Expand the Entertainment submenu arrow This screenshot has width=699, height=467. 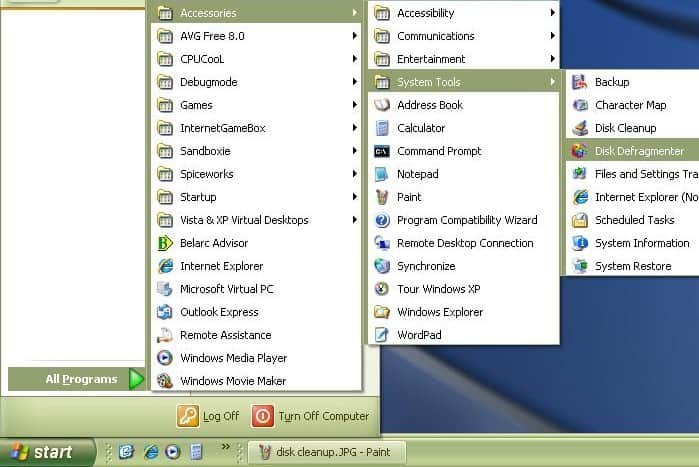(552, 59)
